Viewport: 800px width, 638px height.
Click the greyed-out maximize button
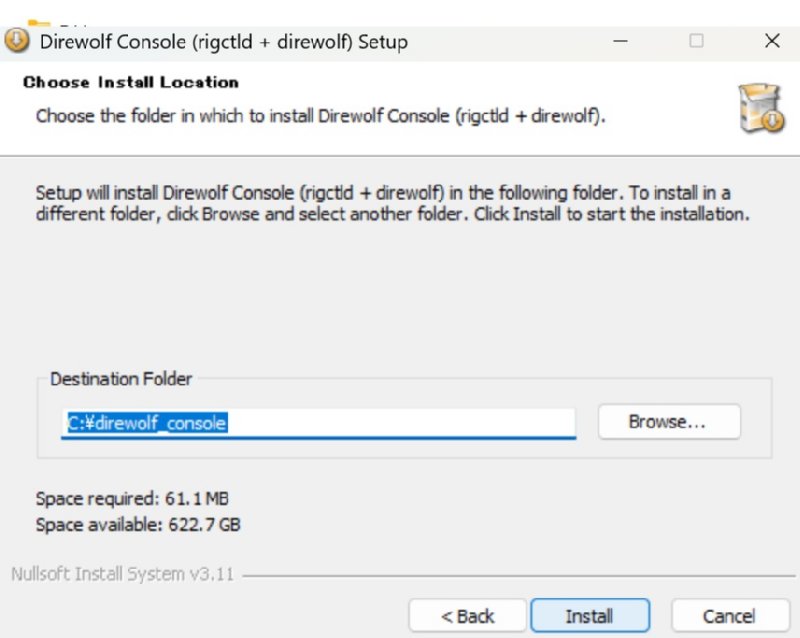(696, 41)
